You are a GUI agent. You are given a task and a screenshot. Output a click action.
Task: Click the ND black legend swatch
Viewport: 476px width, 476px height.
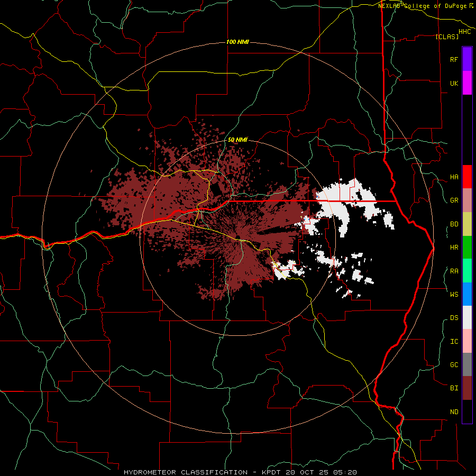[x=467, y=411]
